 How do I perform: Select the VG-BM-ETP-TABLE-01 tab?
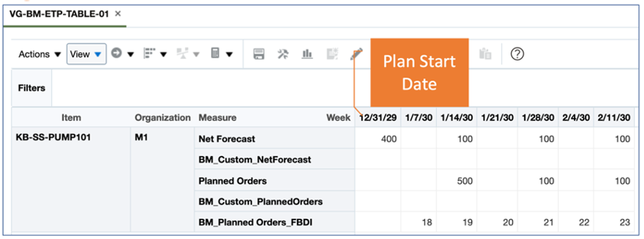point(59,14)
